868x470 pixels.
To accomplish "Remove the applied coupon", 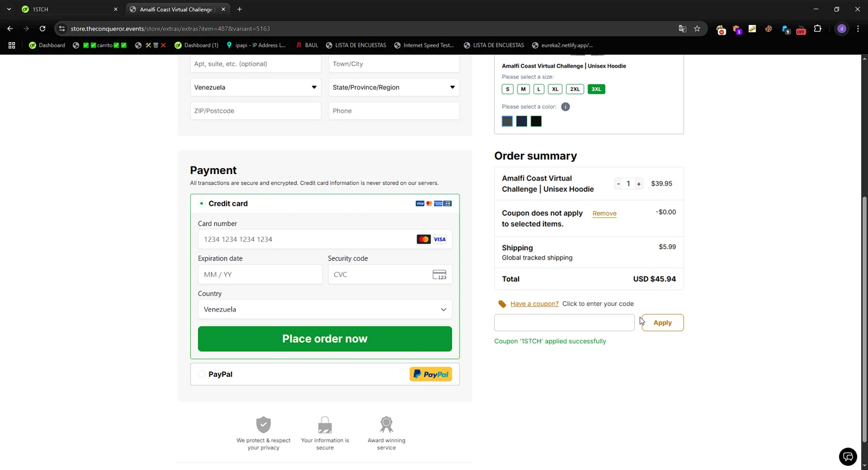I will click(x=604, y=213).
